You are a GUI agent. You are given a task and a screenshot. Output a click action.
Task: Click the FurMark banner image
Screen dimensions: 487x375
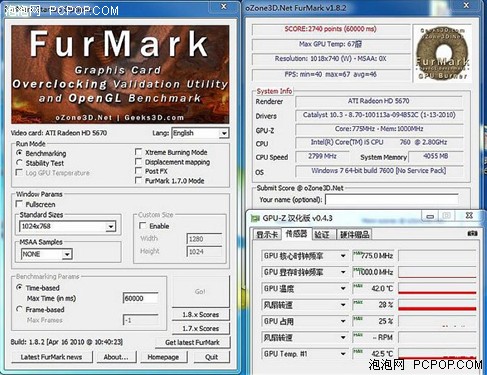click(x=120, y=74)
